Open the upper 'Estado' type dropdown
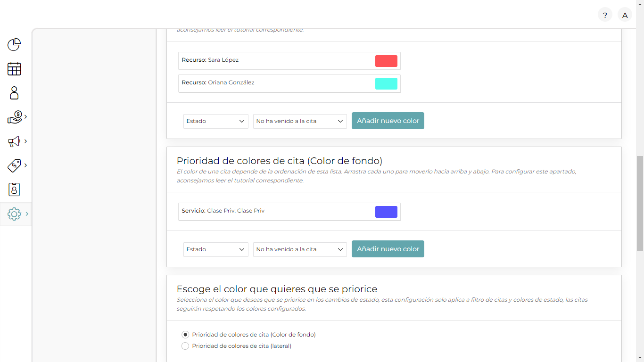Screen dimensions: 644x362 click(x=216, y=121)
